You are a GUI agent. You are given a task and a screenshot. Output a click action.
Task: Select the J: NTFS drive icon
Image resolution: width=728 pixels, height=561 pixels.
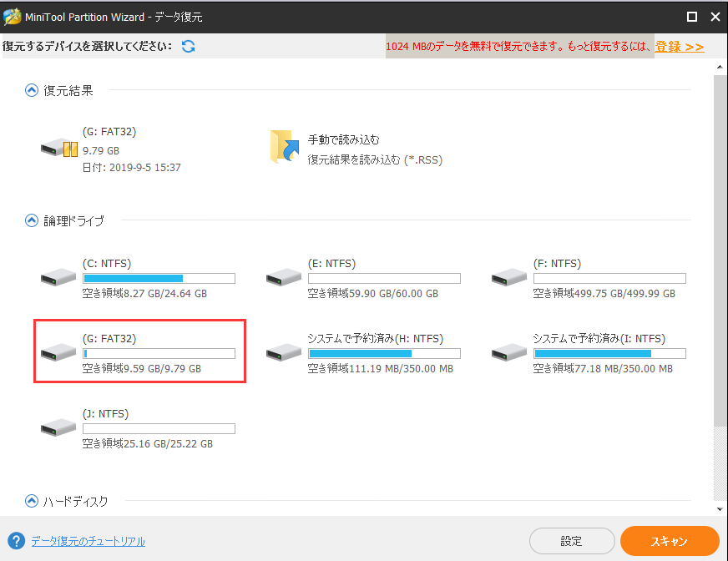tap(58, 427)
